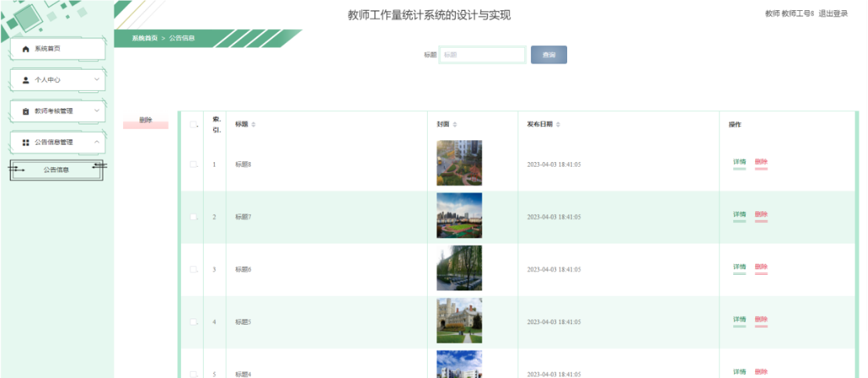
Task: Click the pink 删除 batch delete button
Action: pyautogui.click(x=146, y=122)
